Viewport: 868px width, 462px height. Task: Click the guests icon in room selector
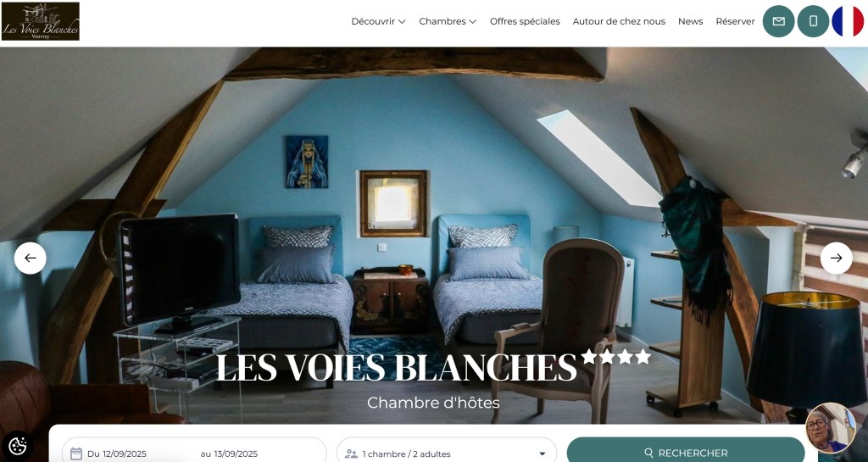[x=351, y=454]
